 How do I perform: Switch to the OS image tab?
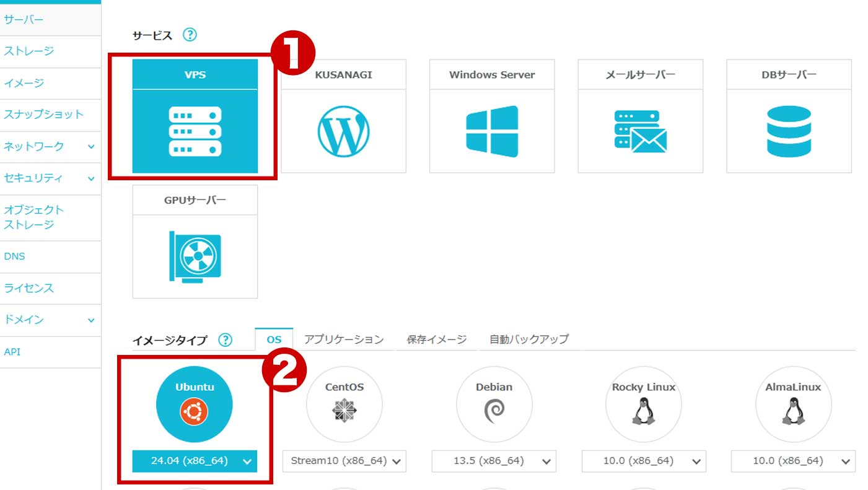click(274, 339)
